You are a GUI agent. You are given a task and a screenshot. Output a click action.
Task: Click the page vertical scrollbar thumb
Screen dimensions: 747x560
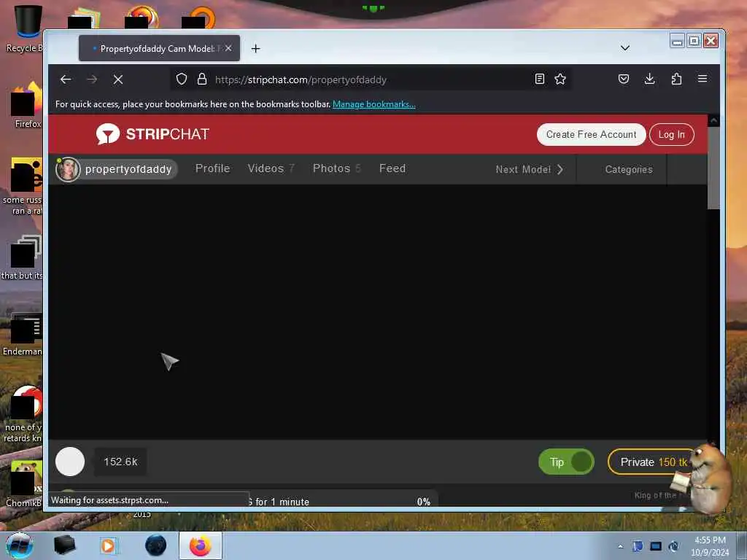click(713, 168)
